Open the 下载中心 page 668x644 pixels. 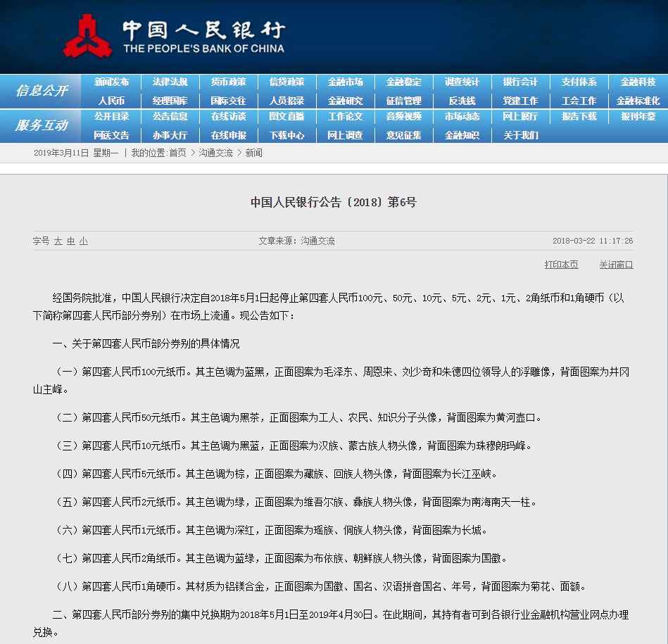[x=286, y=134]
